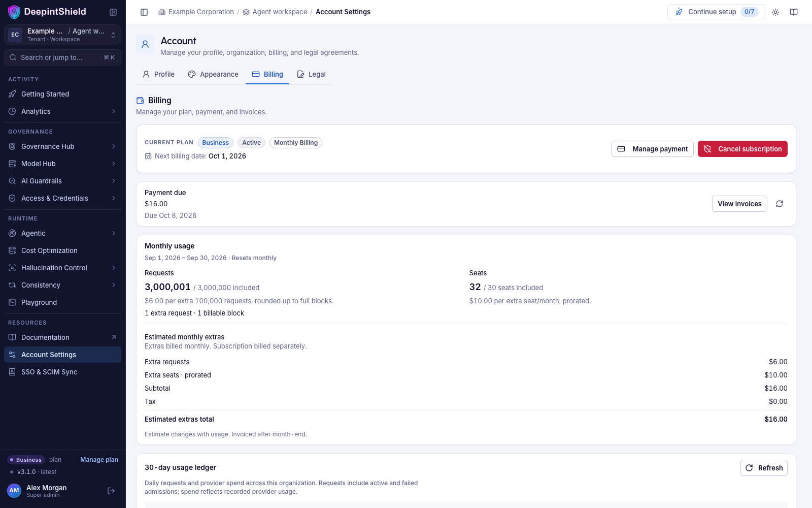Click the Playground sidebar icon

(x=12, y=302)
